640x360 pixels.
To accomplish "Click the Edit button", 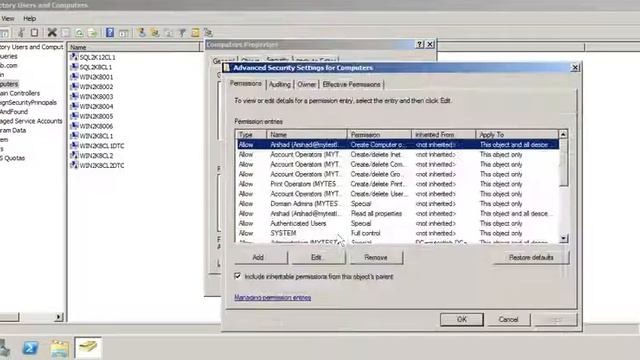I will coord(319,258).
